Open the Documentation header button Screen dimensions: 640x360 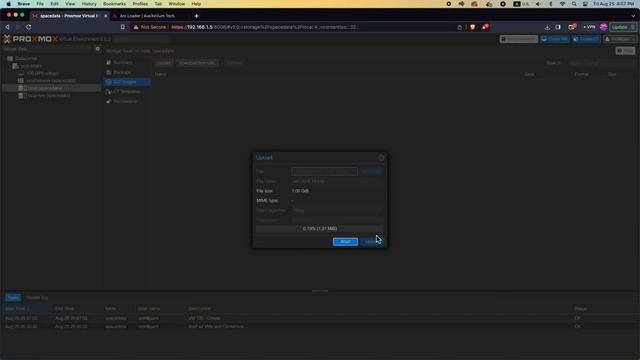[519, 39]
